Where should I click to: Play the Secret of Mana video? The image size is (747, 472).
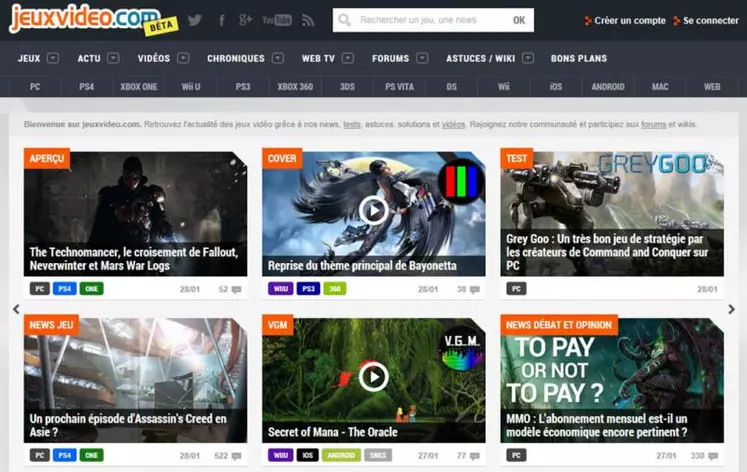point(374,377)
